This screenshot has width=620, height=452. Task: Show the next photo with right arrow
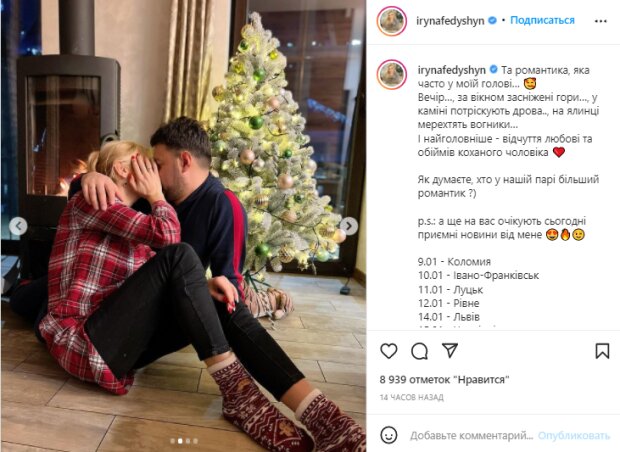point(349,226)
